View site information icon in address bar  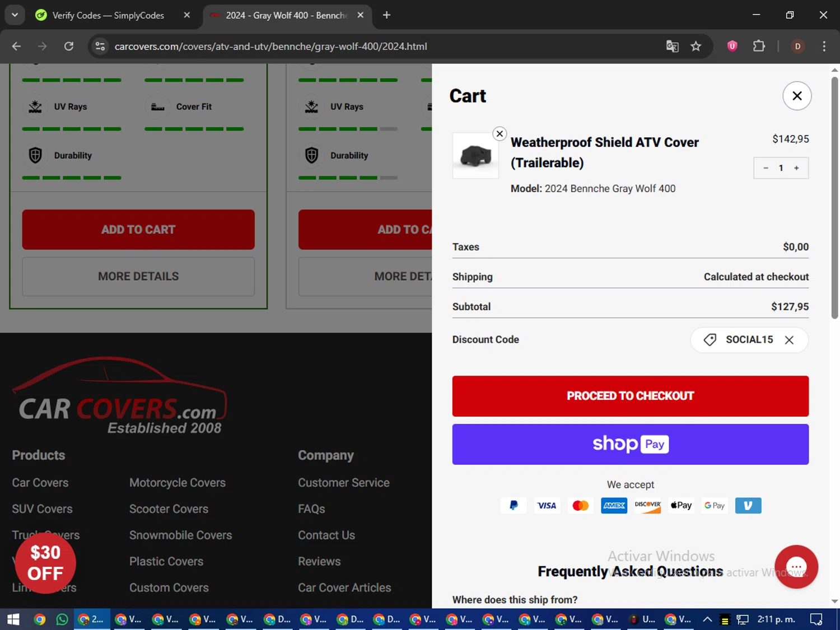tap(100, 46)
